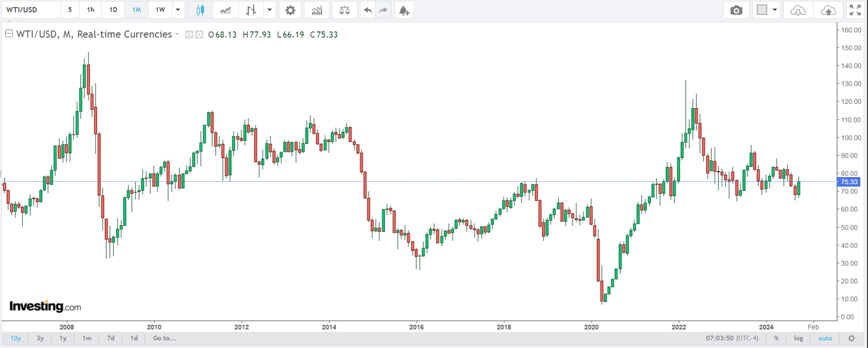Zoom to 10y time range
868x348 pixels.
coord(16,338)
